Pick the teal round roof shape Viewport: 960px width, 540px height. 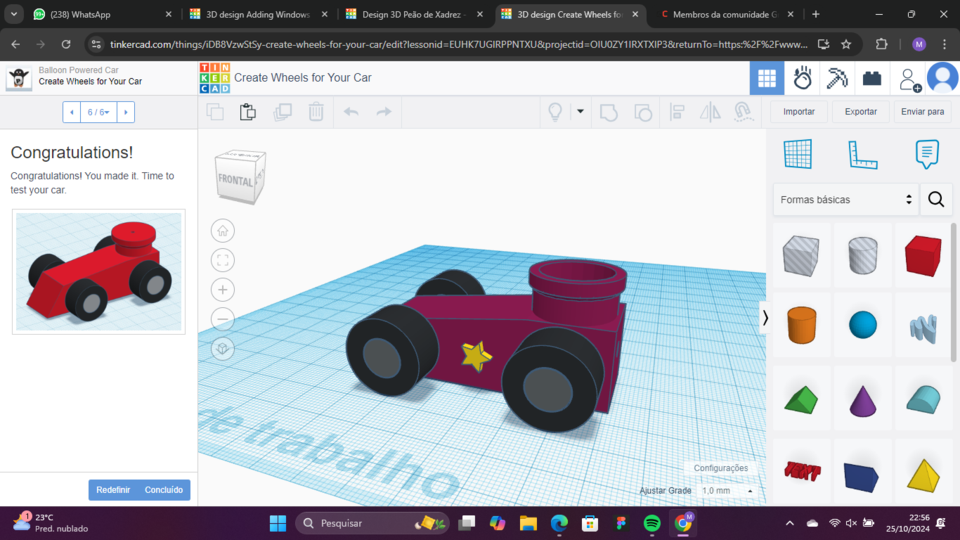pos(923,399)
